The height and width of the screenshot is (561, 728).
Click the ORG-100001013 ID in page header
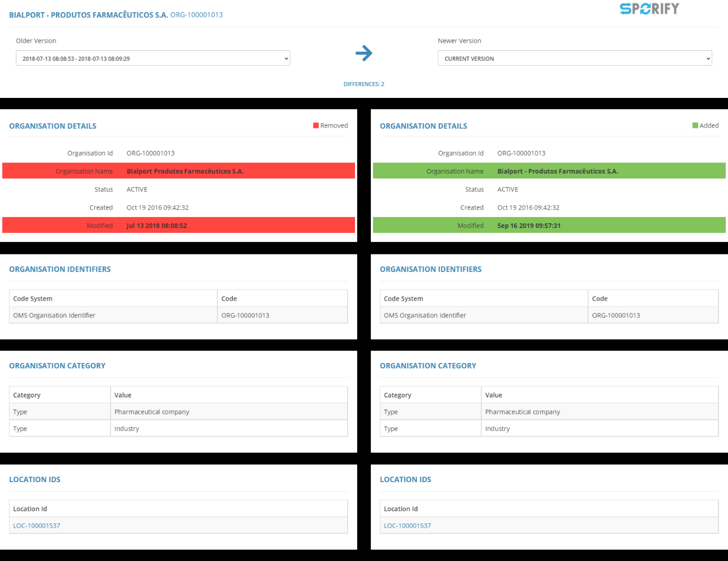click(x=196, y=15)
